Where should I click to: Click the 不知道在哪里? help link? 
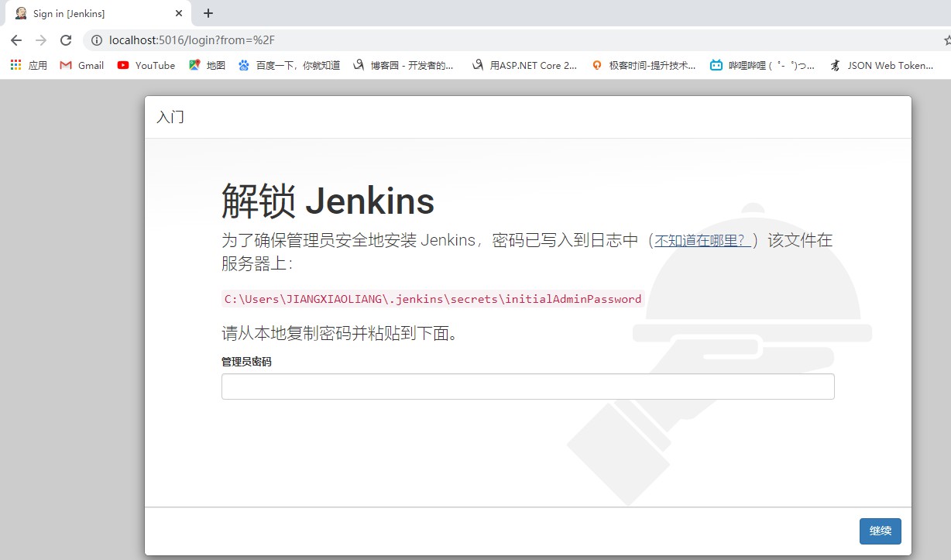[702, 241]
